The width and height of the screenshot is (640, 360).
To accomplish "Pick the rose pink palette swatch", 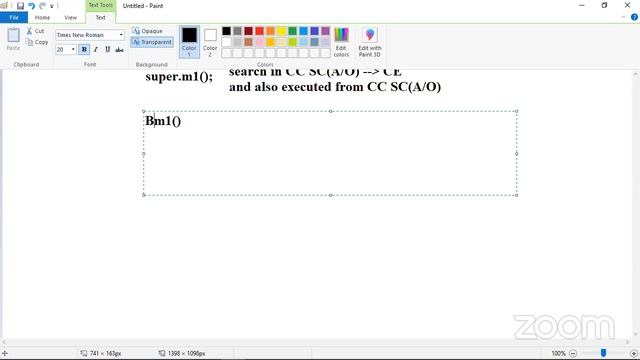I will [x=260, y=42].
